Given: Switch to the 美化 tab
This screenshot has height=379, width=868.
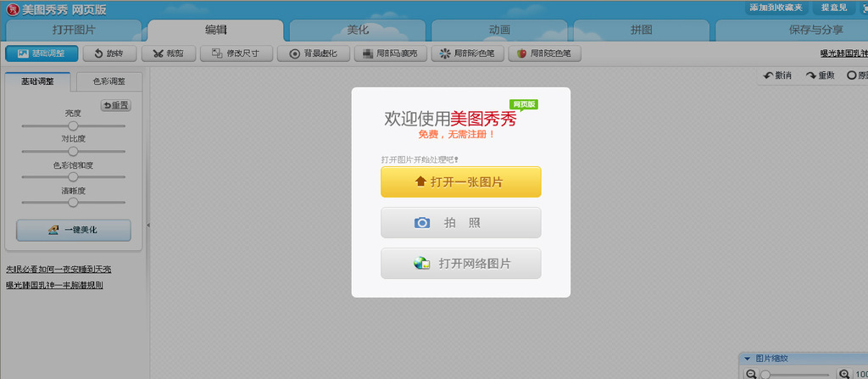Looking at the screenshot, I should [358, 30].
